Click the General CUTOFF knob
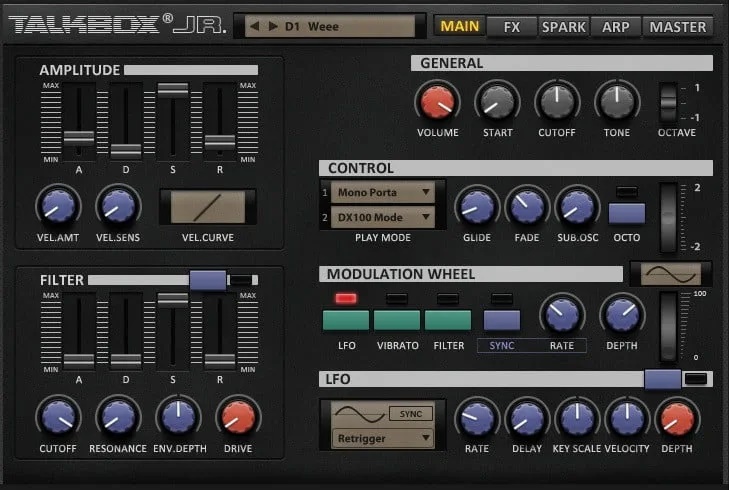729x490 pixels. click(x=557, y=102)
